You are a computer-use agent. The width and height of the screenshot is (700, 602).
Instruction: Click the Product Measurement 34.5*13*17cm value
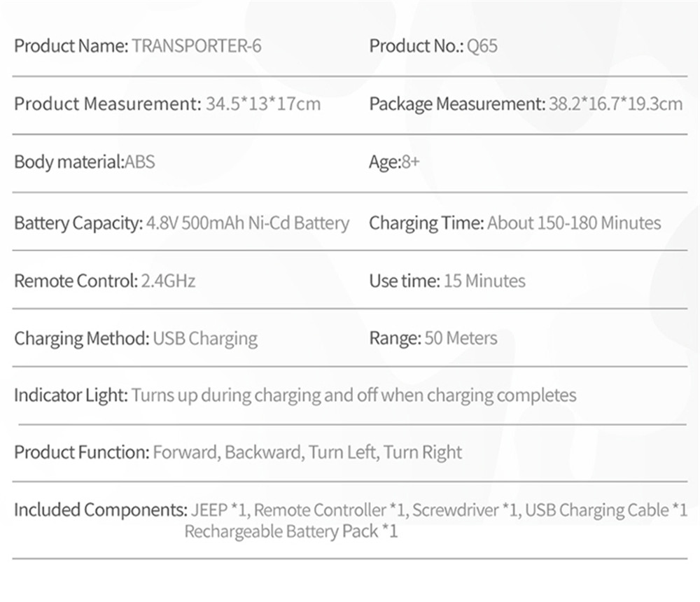point(263,104)
